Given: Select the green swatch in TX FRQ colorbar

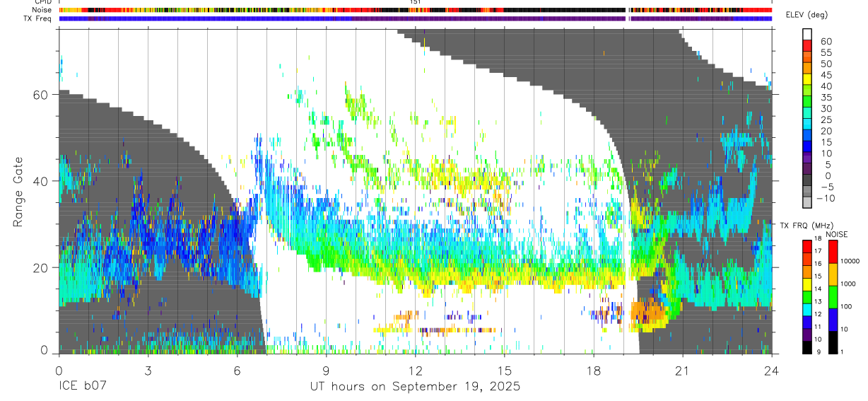Looking at the screenshot, I should coord(807,297).
